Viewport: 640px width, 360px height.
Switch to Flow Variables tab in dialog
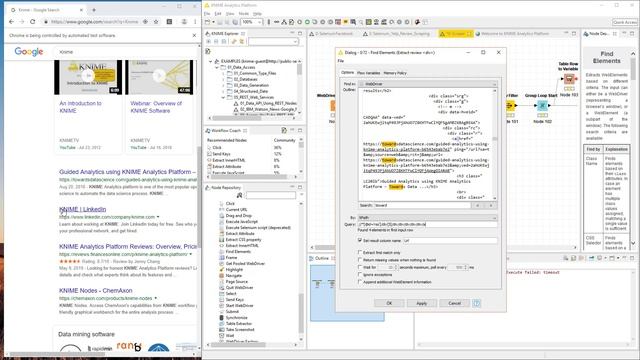tap(369, 73)
